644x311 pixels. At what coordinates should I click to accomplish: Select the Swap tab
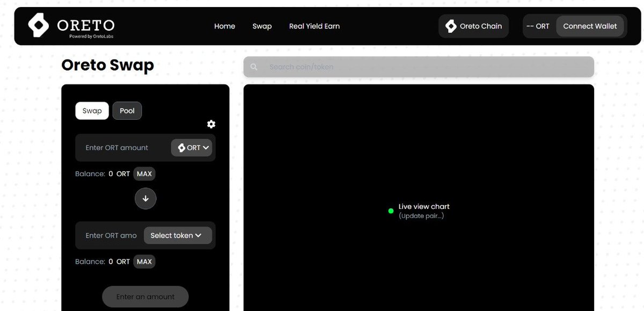pos(92,111)
